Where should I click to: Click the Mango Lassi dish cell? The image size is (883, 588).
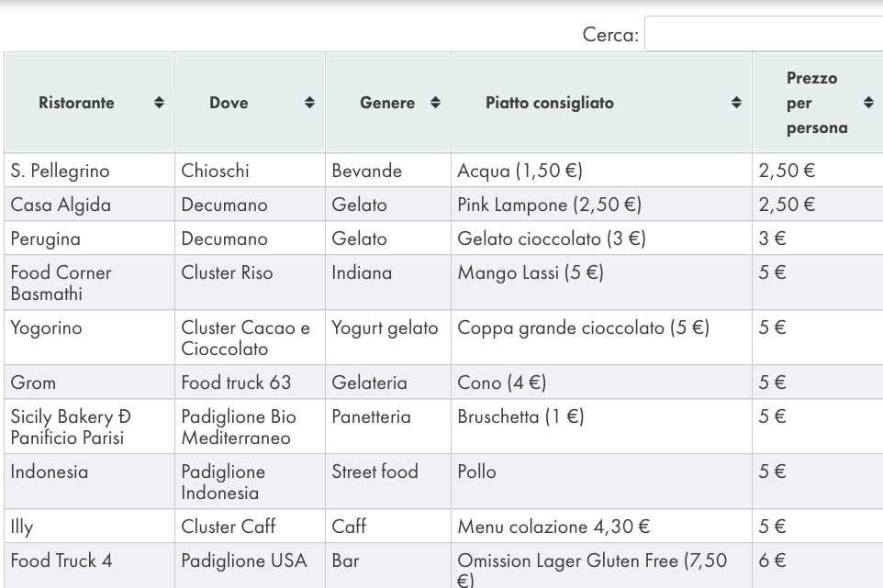click(531, 272)
